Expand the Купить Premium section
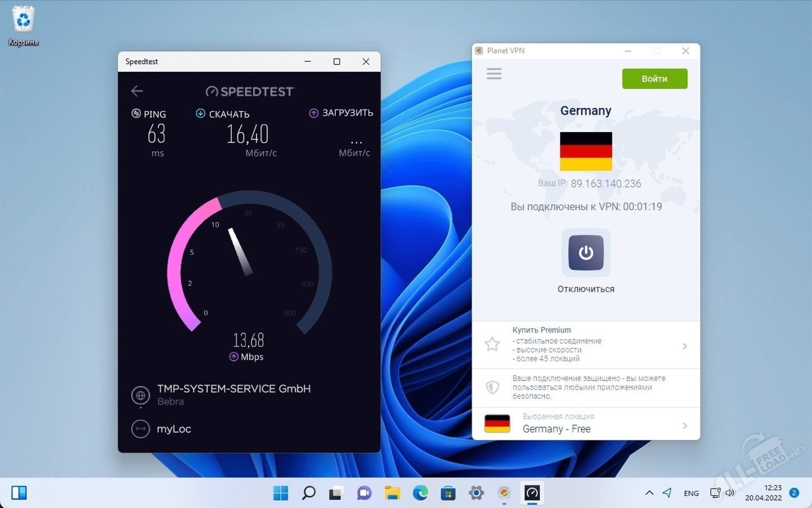Screen dimensions: 812x508 585,344
